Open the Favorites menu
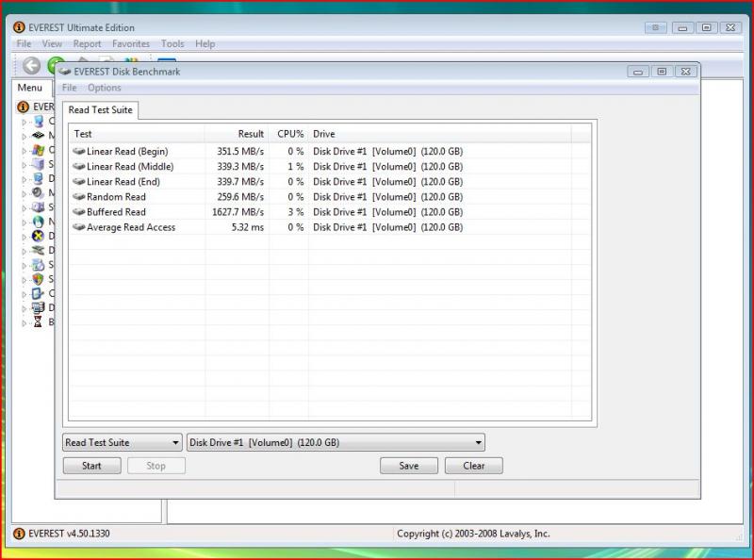This screenshot has height=560, width=754. click(131, 43)
